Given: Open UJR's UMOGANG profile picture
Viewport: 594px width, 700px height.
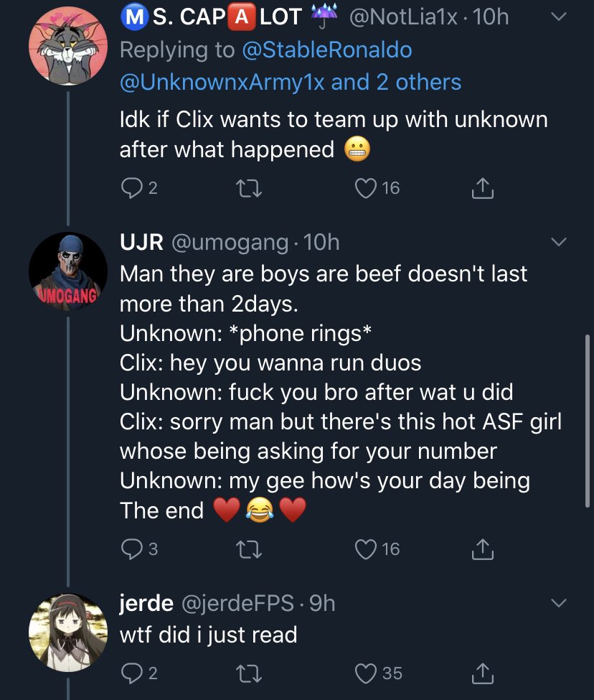Looking at the screenshot, I should 67,271.
